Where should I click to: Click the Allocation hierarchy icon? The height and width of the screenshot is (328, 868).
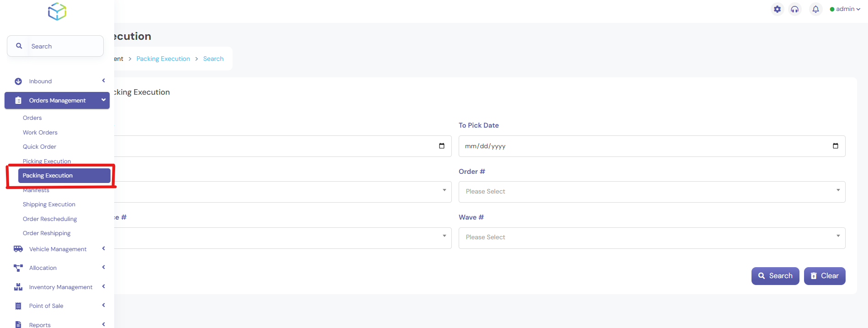point(18,268)
